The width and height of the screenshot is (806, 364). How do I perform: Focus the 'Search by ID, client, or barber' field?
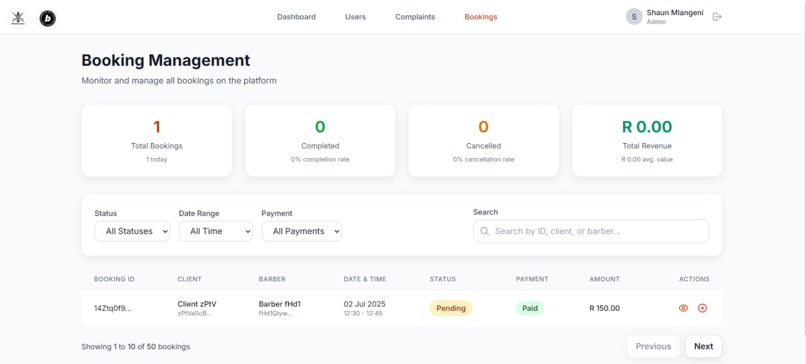[591, 231]
